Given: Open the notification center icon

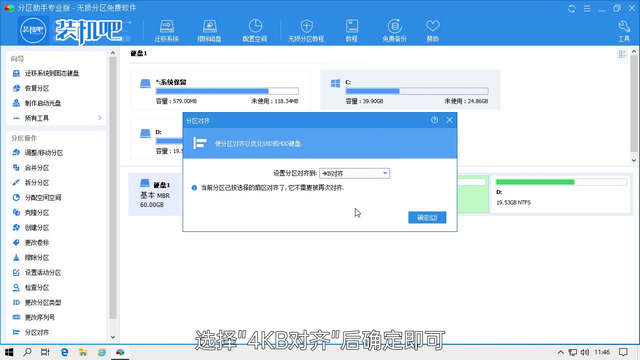Looking at the screenshot, I should coord(623,352).
